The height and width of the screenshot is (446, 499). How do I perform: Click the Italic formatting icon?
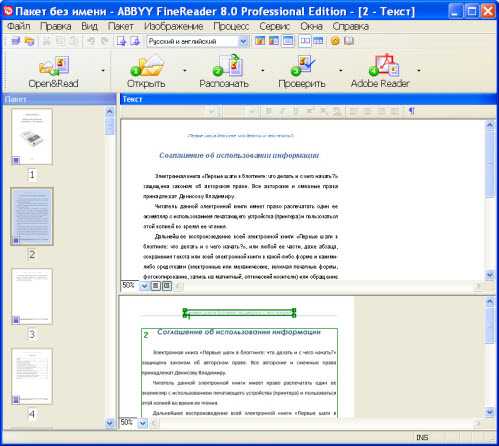tap(282, 111)
